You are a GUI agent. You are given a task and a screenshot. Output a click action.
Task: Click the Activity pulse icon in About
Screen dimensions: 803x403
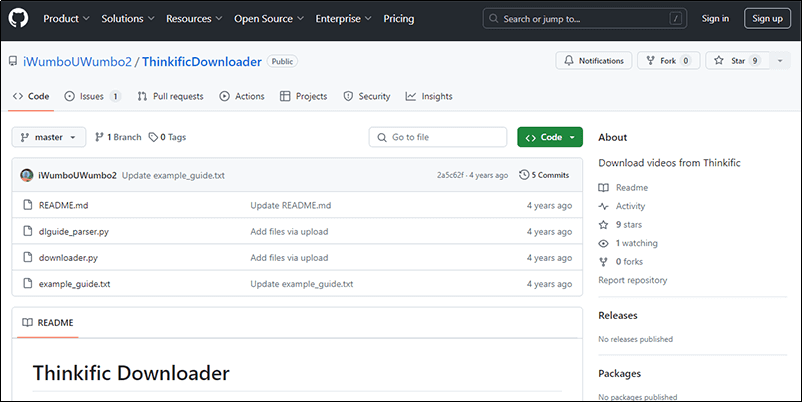[x=603, y=206]
